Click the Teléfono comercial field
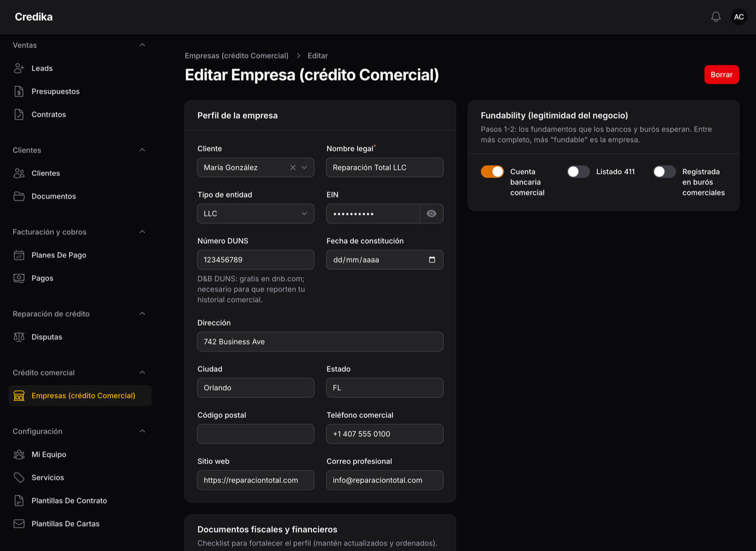The width and height of the screenshot is (756, 551). tap(385, 434)
